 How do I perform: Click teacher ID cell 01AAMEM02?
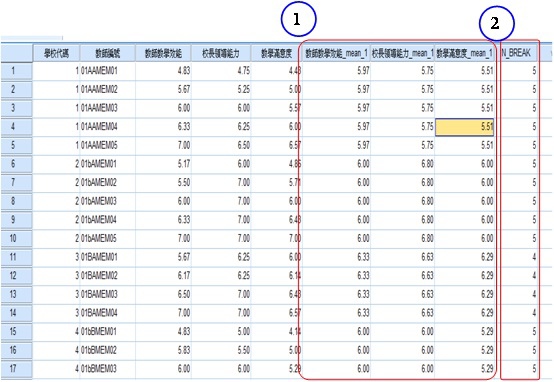point(108,90)
